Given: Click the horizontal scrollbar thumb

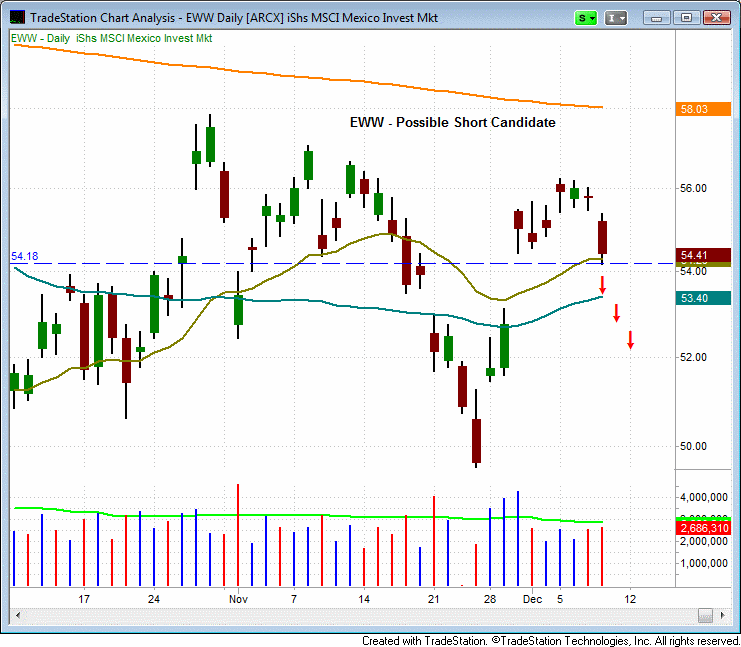Looking at the screenshot, I should click(x=705, y=615).
